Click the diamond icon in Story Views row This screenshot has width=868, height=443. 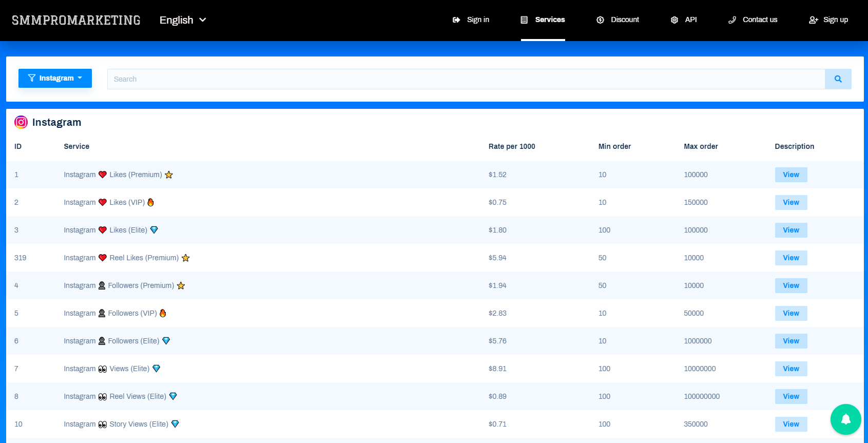[x=175, y=424]
